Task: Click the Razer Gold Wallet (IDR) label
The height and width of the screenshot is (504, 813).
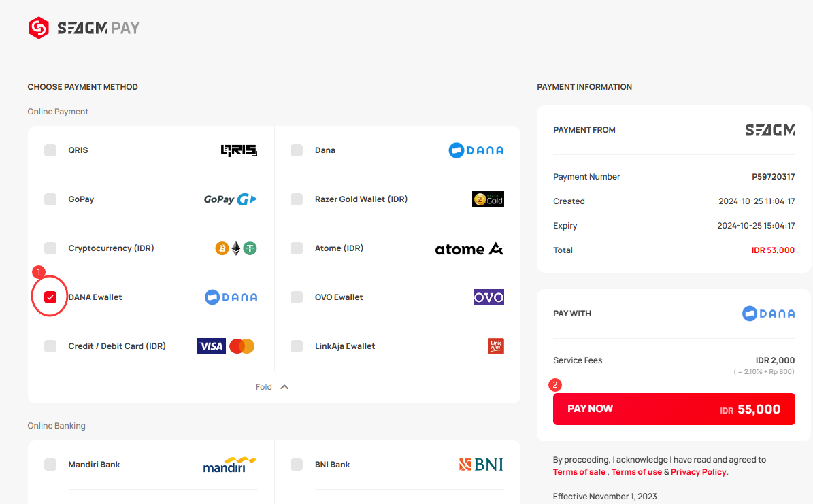Action: pyautogui.click(x=361, y=199)
